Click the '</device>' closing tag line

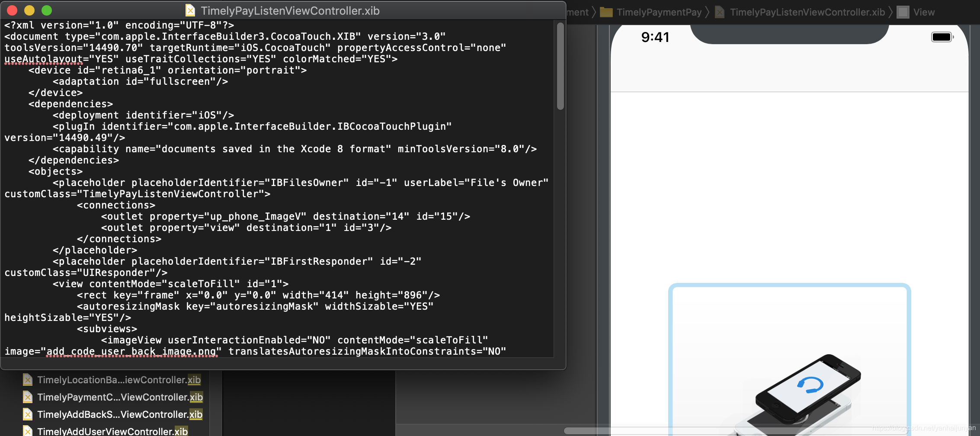55,93
